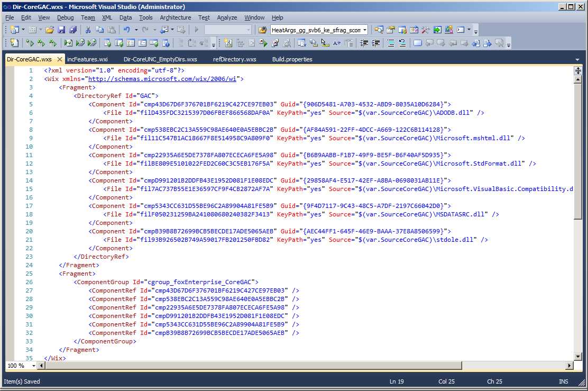Click the Move to Previous Bookmark icon
This screenshot has width=588, height=391.
(429, 43)
